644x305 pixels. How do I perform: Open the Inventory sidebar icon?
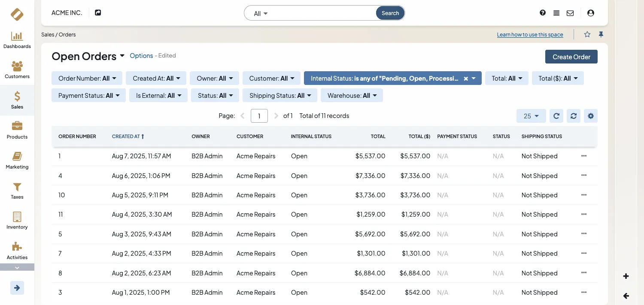pyautogui.click(x=17, y=221)
